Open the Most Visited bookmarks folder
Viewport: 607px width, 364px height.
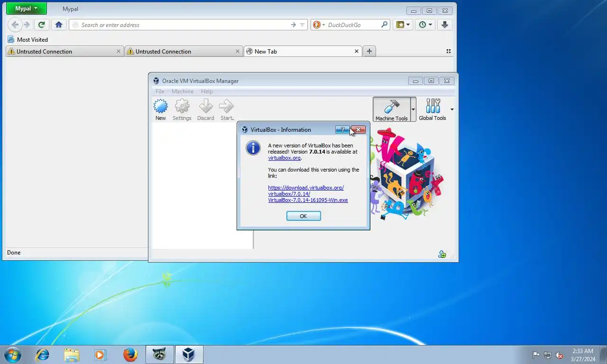point(28,39)
